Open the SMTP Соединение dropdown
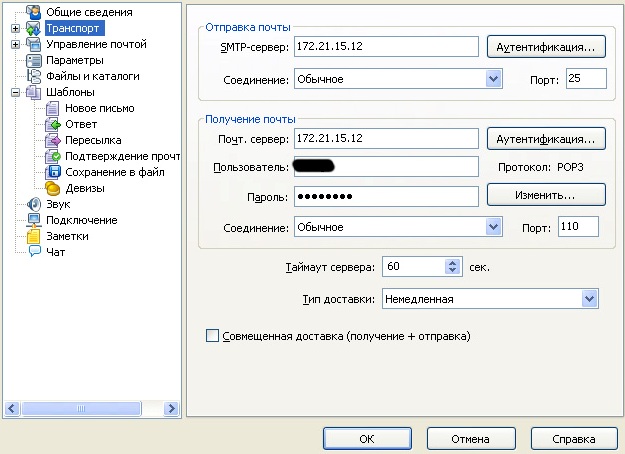 point(493,79)
